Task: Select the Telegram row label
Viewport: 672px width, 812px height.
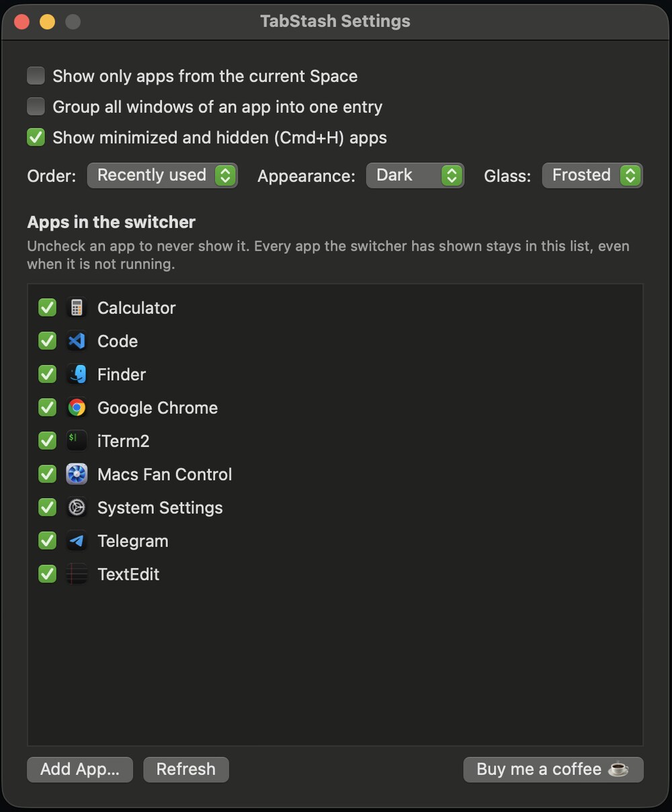Action: [133, 542]
